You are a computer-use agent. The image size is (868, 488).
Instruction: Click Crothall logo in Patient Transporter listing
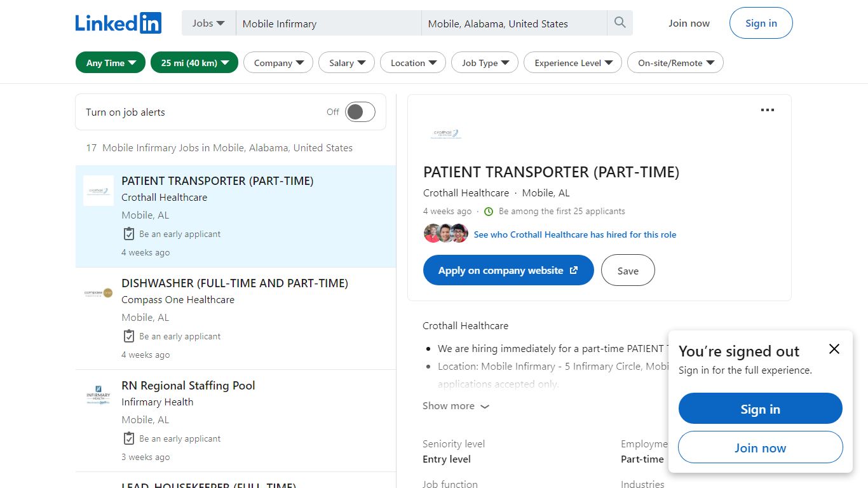[x=98, y=191]
